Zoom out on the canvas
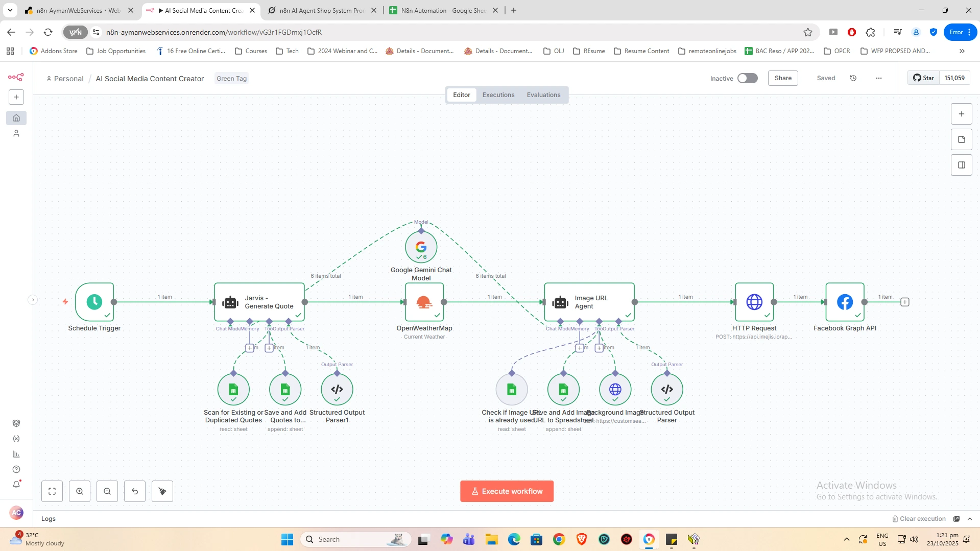This screenshot has width=980, height=551. [x=107, y=491]
